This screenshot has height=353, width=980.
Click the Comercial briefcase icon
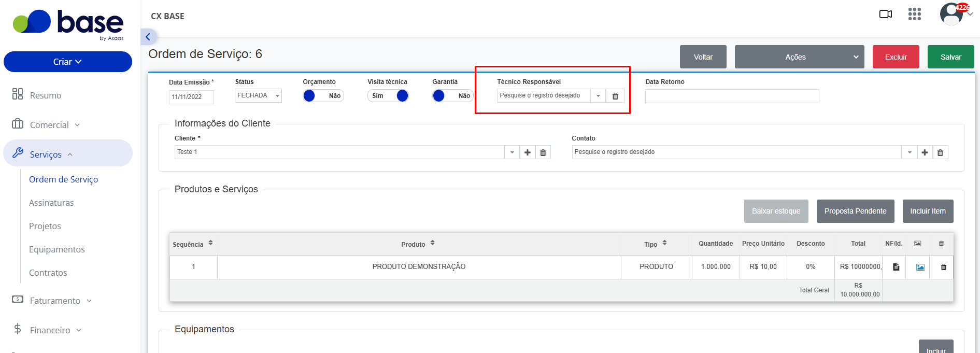pos(18,123)
